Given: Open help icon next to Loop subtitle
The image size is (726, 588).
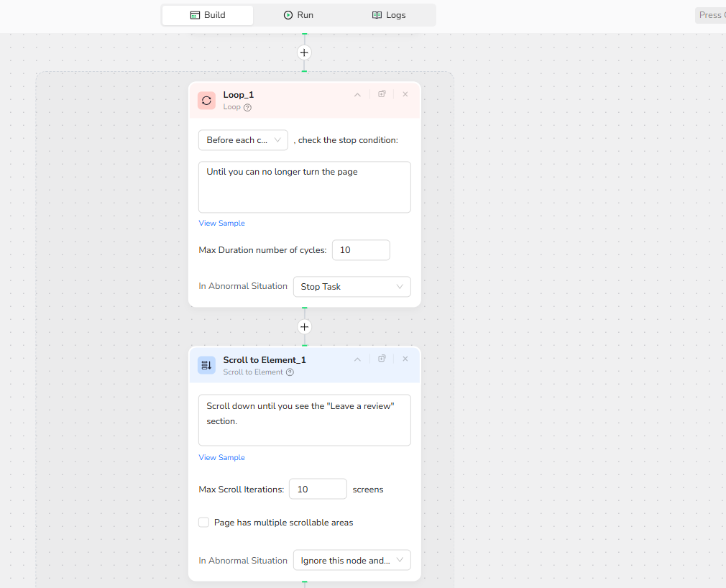Looking at the screenshot, I should tap(247, 108).
